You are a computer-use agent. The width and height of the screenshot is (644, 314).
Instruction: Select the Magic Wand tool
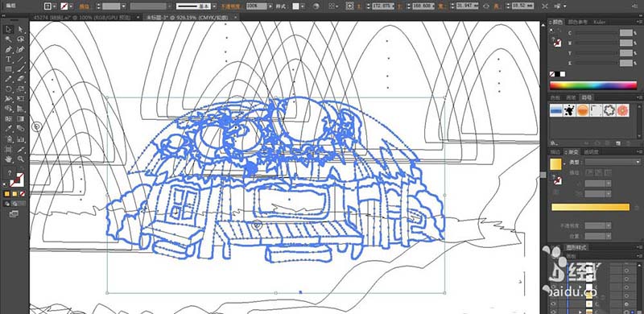8,39
